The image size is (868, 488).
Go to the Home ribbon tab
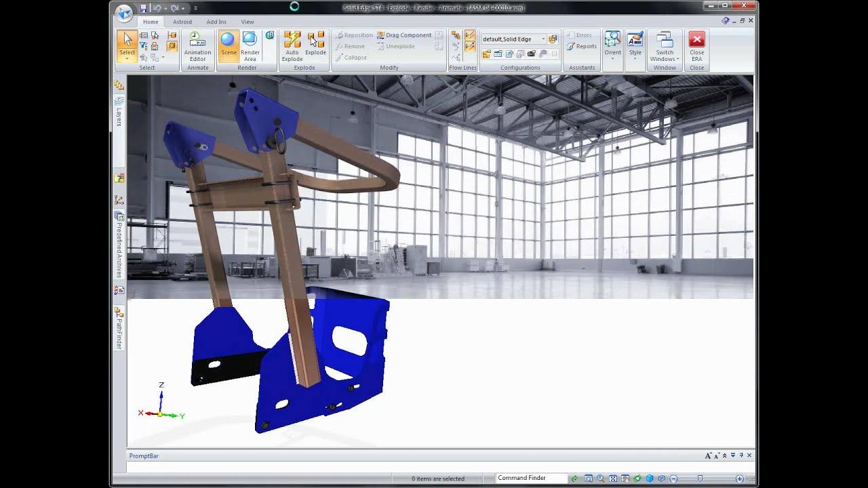point(151,22)
